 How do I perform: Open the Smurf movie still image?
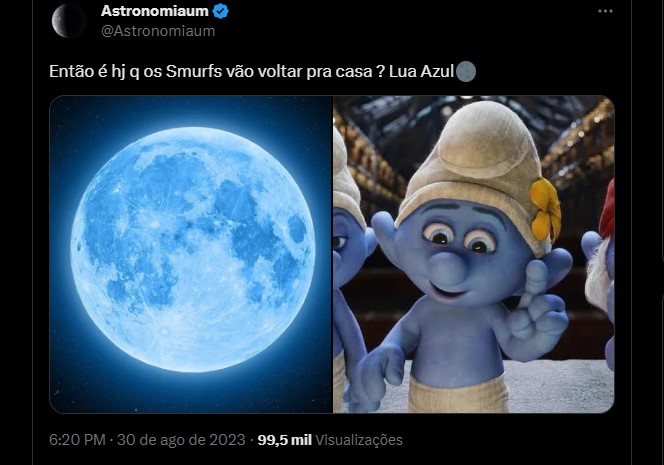click(473, 254)
